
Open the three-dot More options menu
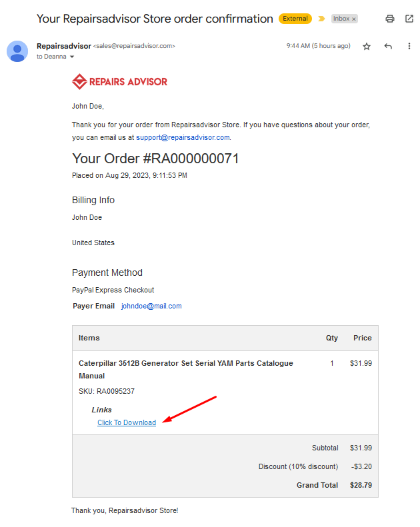pyautogui.click(x=409, y=46)
